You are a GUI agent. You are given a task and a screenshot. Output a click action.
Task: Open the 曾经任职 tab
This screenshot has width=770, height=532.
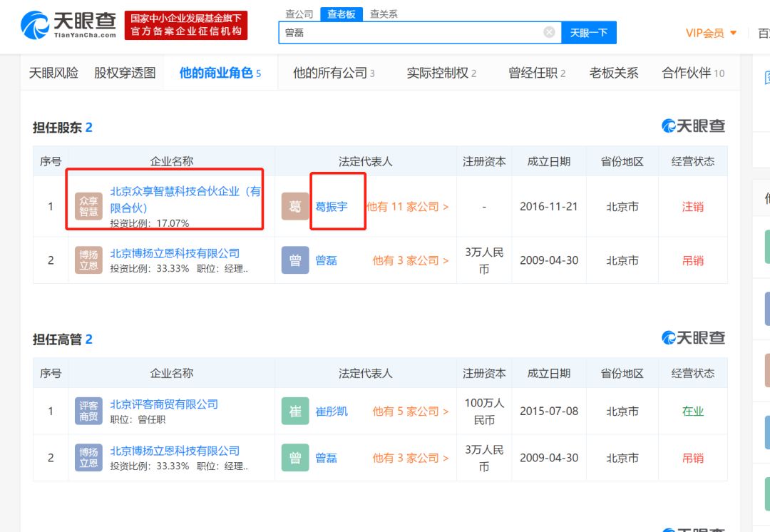pos(537,73)
